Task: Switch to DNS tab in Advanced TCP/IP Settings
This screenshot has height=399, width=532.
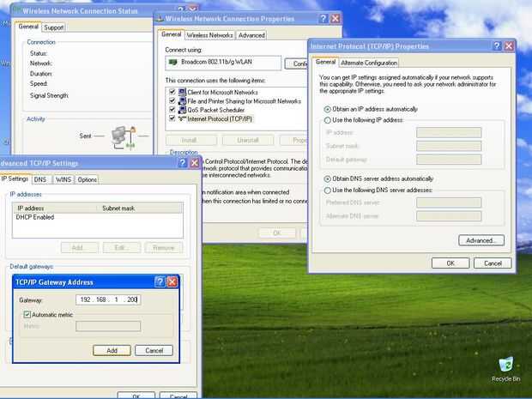Action: coord(40,179)
